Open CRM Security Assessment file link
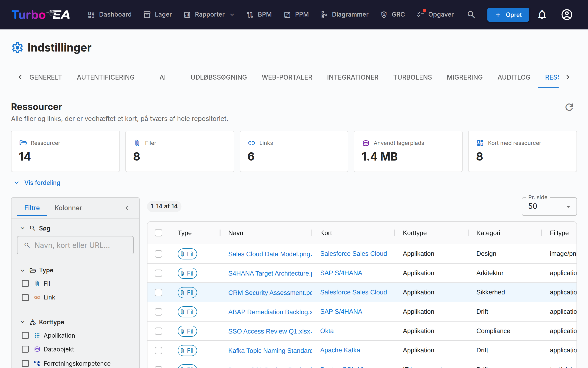The image size is (588, 368). 270,293
